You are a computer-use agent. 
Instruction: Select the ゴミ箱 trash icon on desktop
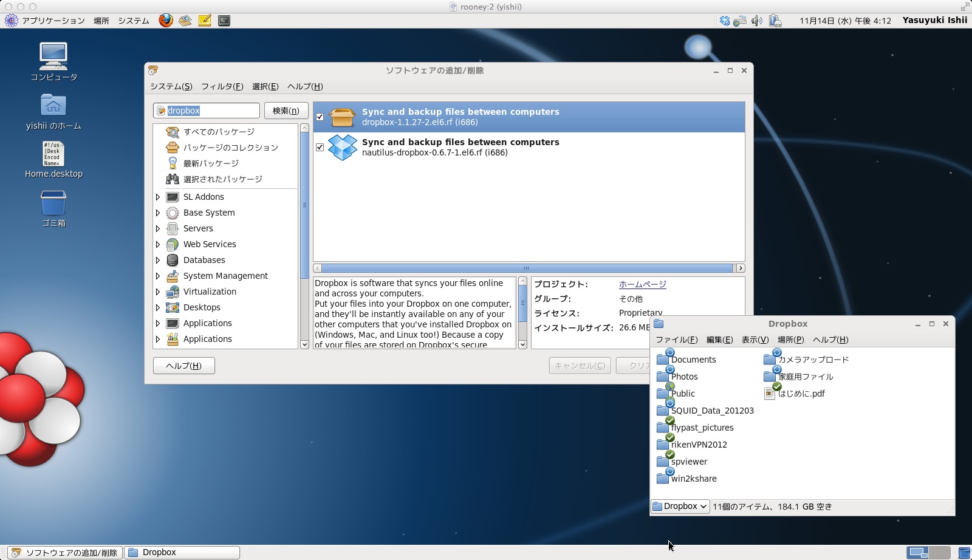tap(53, 209)
